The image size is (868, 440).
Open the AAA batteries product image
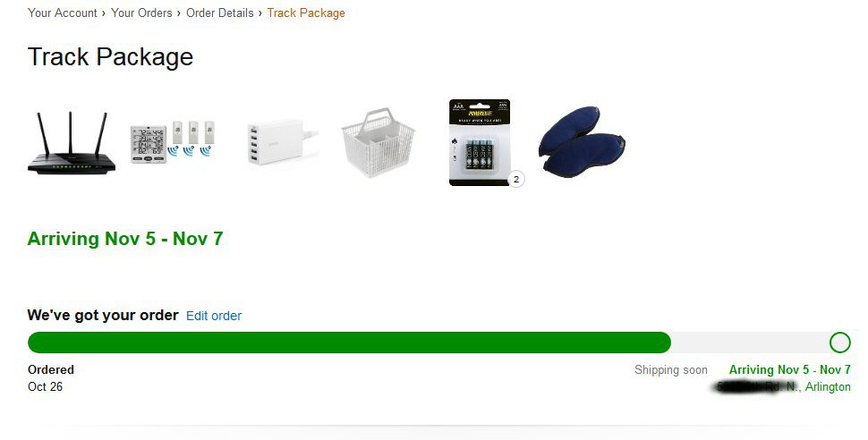point(480,143)
